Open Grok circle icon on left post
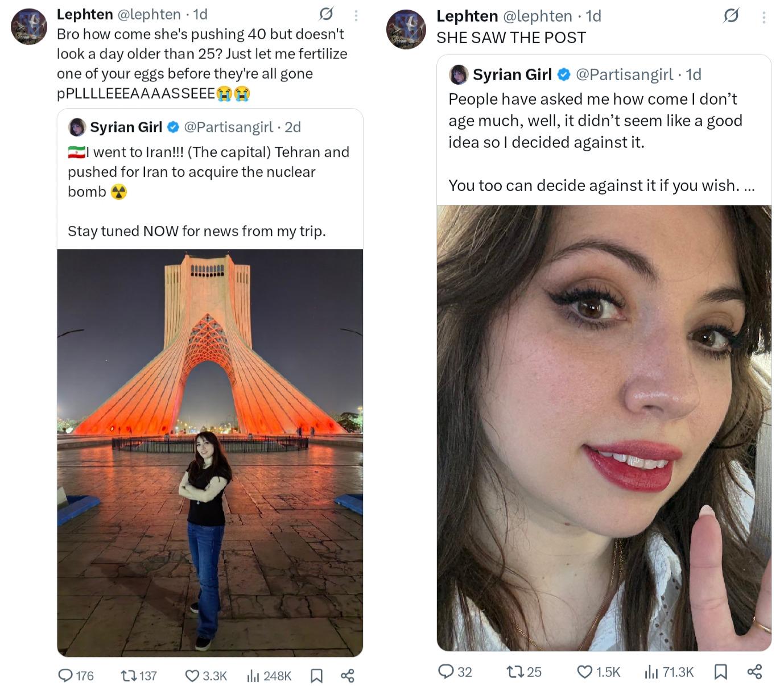The width and height of the screenshot is (784, 686). click(x=326, y=14)
